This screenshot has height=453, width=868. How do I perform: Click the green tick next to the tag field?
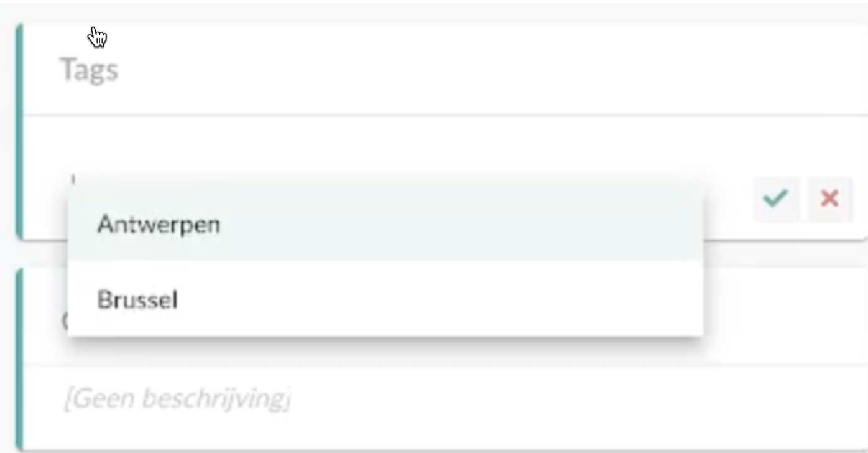pyautogui.click(x=776, y=198)
